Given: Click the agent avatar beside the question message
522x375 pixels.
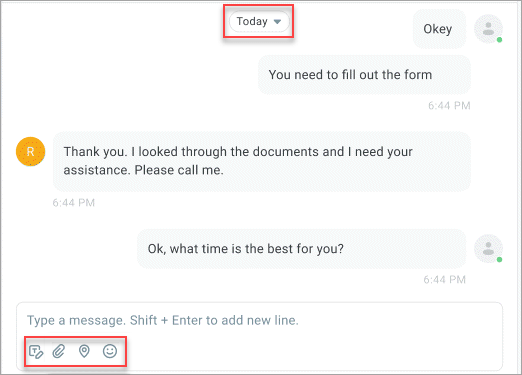Looking at the screenshot, I should (x=488, y=249).
